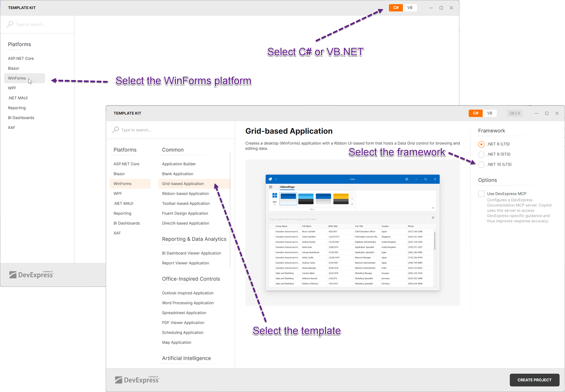Choose .NET 10 (LTS) framework
Screen dimensions: 565x392
(481, 164)
